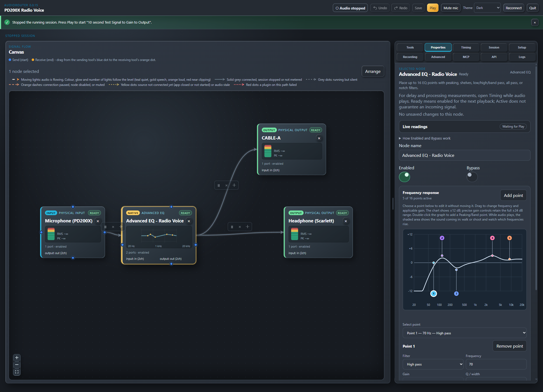Delete the connection to Headphone (Scarlett)

240,227
